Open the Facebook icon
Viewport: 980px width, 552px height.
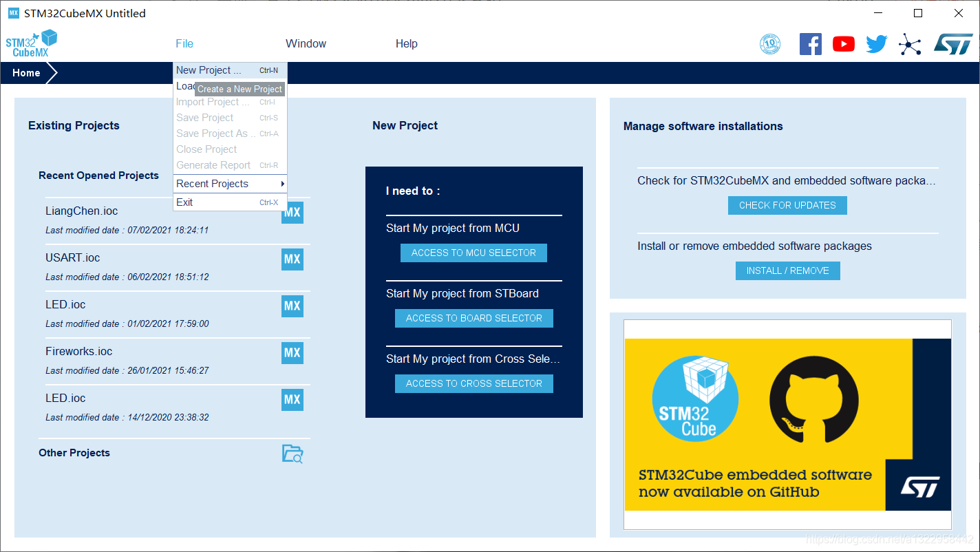tap(811, 44)
